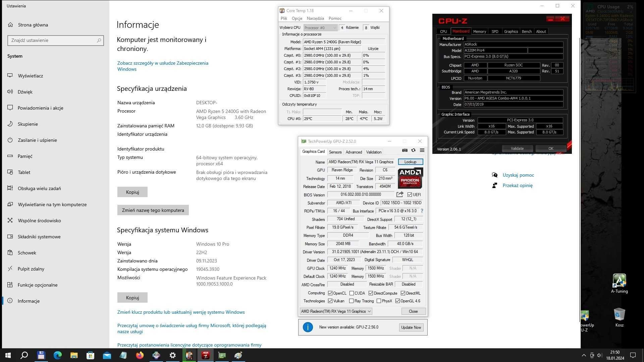Click the taskbar volume speaker icon
The image size is (644, 362).
tap(600, 355)
